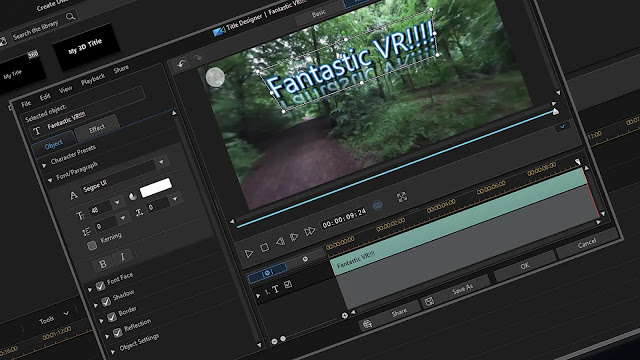Enable the Kerning checkbox
This screenshot has width=640, height=360.
click(92, 246)
